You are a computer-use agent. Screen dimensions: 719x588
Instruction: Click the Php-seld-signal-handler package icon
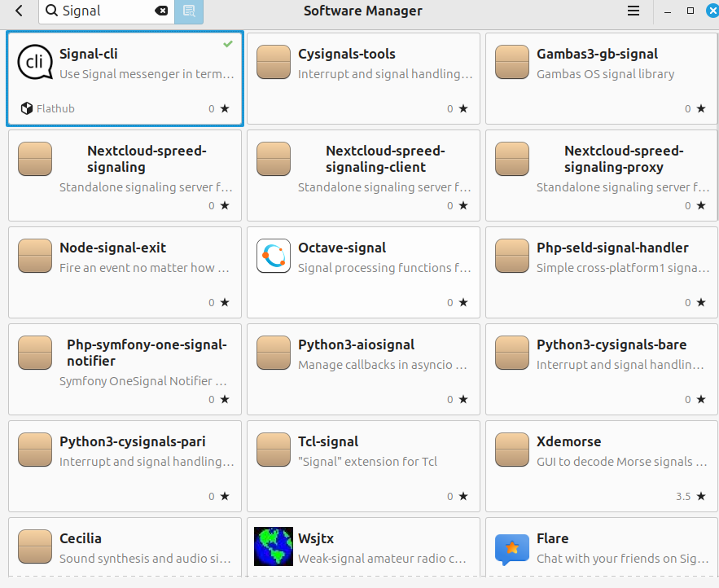point(512,256)
